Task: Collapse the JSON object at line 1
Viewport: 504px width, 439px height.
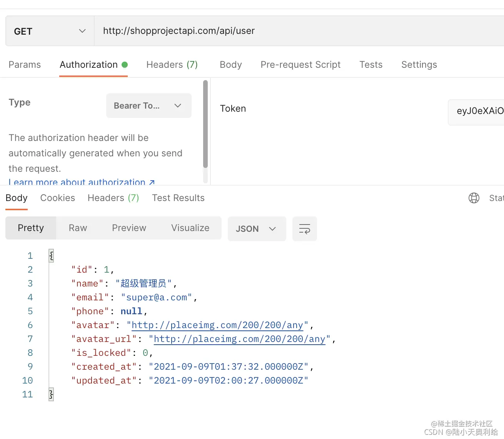Action: pos(51,256)
